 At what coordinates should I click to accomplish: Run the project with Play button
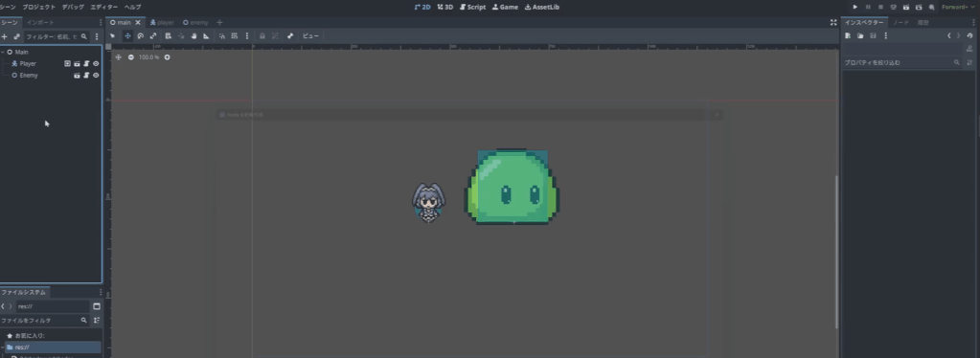coord(855,7)
